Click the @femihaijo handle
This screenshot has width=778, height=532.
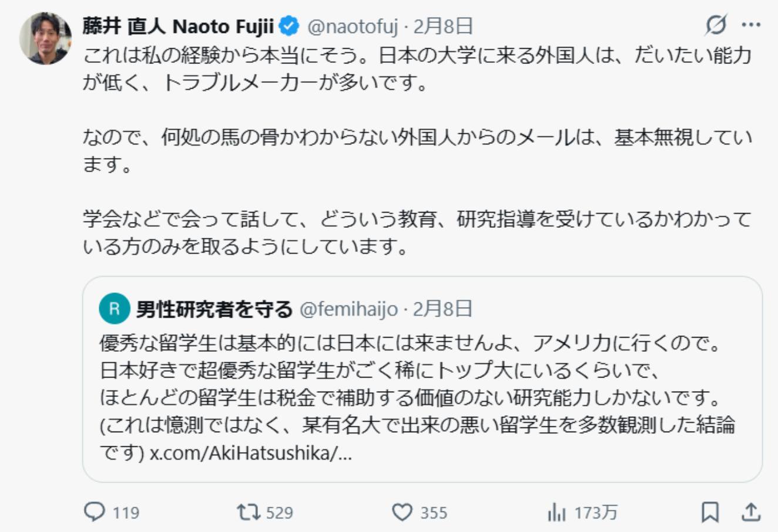pos(348,309)
